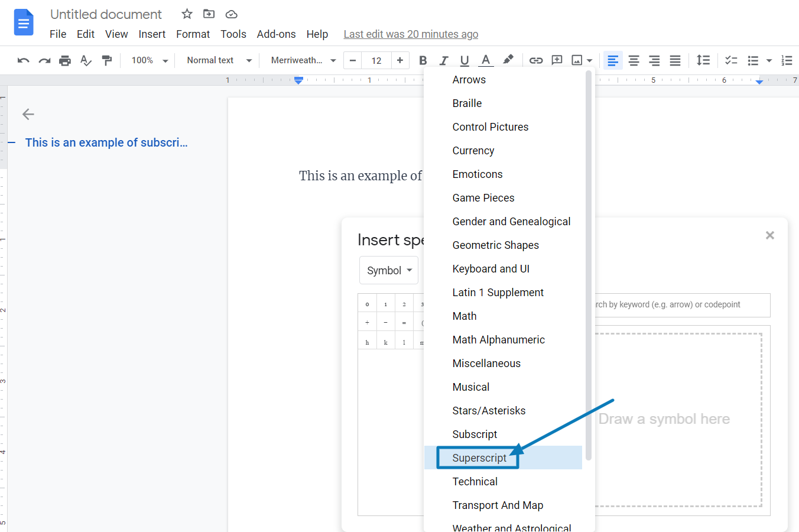The image size is (799, 532).
Task: Open the Format menu
Action: pos(193,34)
